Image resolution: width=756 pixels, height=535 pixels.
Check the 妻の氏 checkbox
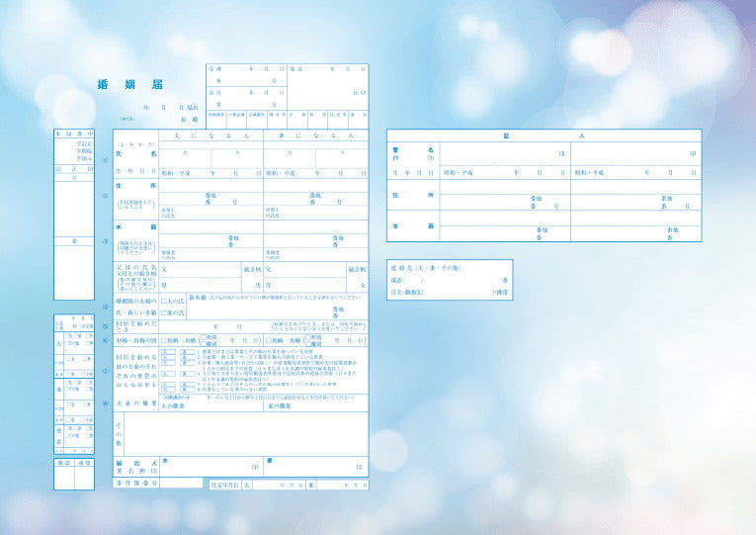click(x=163, y=312)
